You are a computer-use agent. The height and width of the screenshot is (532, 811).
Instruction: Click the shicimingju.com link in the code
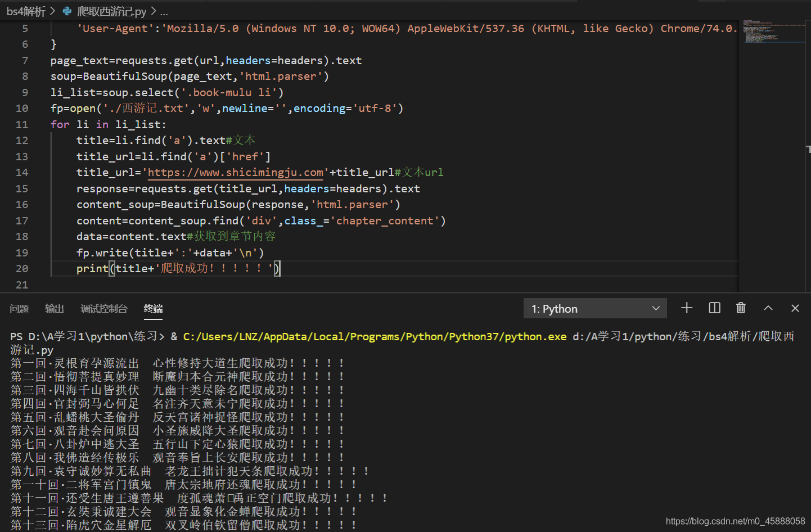(x=235, y=172)
